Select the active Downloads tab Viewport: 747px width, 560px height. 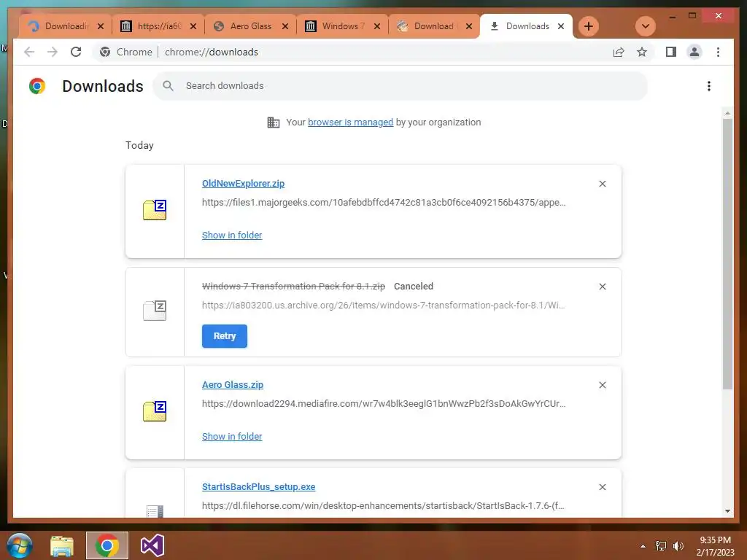(527, 26)
